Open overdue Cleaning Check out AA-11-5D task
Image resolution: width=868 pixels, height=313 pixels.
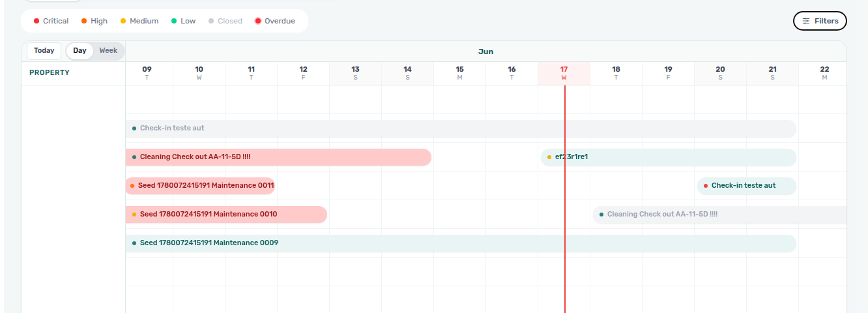tap(278, 157)
